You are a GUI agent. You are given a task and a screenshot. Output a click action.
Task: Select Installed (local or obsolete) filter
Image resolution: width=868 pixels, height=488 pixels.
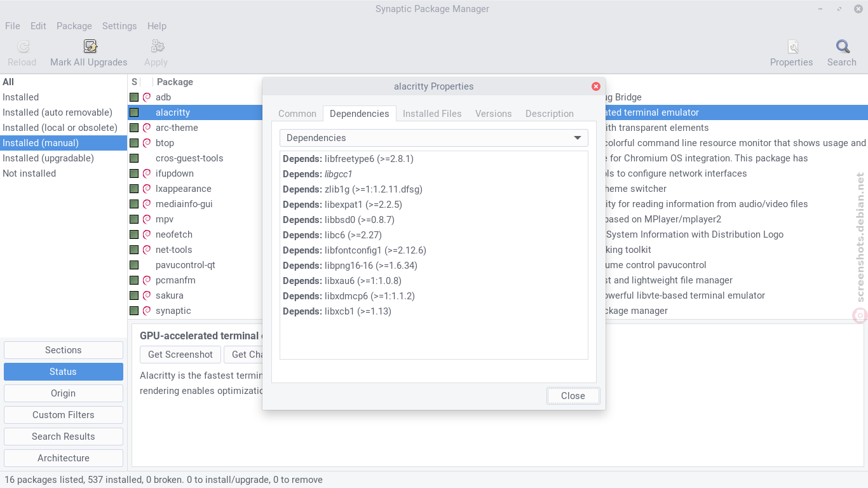64,128
